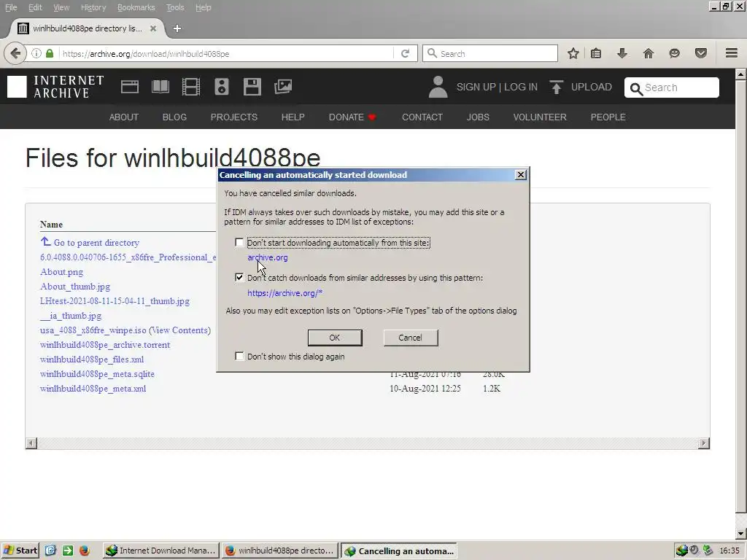The width and height of the screenshot is (747, 560).
Task: Open the History menu
Action: coord(93,7)
